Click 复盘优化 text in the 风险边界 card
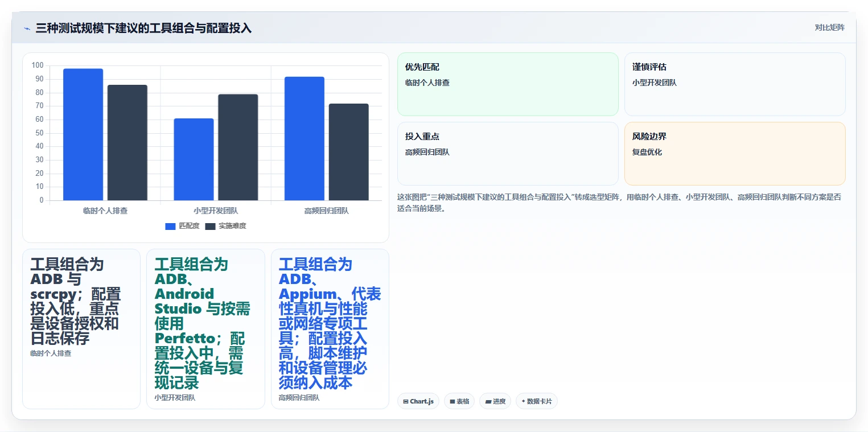868x432 pixels. 647,152
